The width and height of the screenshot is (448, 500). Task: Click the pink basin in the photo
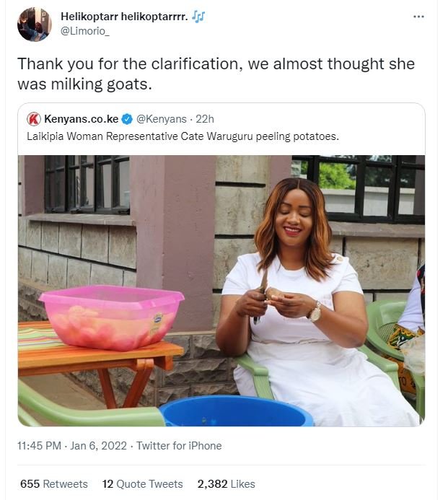point(110,316)
